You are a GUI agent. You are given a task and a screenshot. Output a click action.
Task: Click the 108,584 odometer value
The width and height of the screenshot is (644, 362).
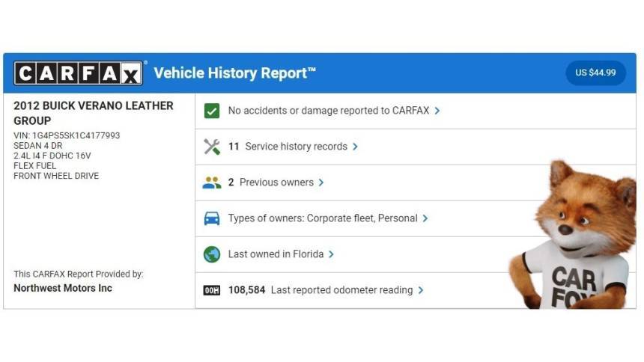pyautogui.click(x=247, y=290)
